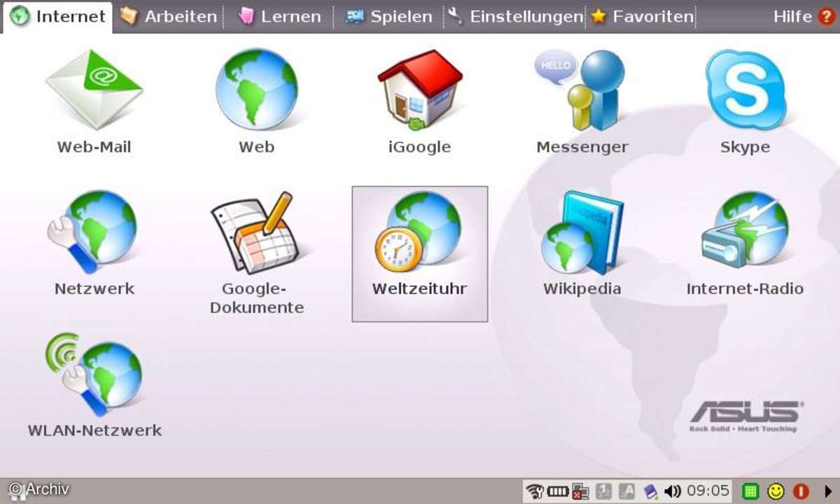Check the battery status icon
The width and height of the screenshot is (840, 504).
coord(558,491)
